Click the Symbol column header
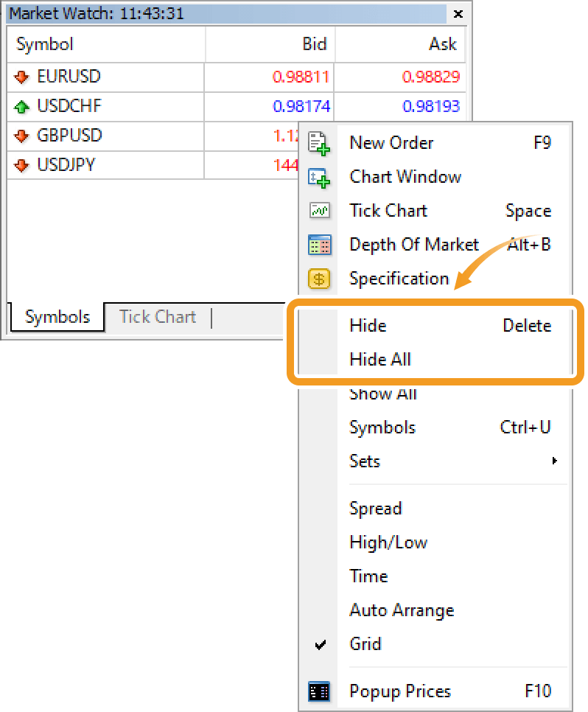588x712 pixels. point(106,44)
